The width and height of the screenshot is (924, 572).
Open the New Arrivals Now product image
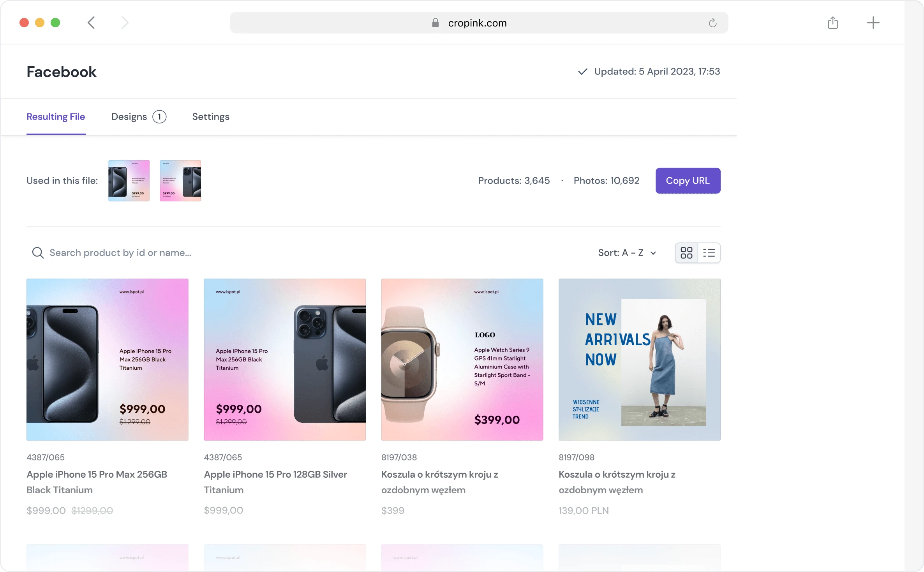coord(639,359)
